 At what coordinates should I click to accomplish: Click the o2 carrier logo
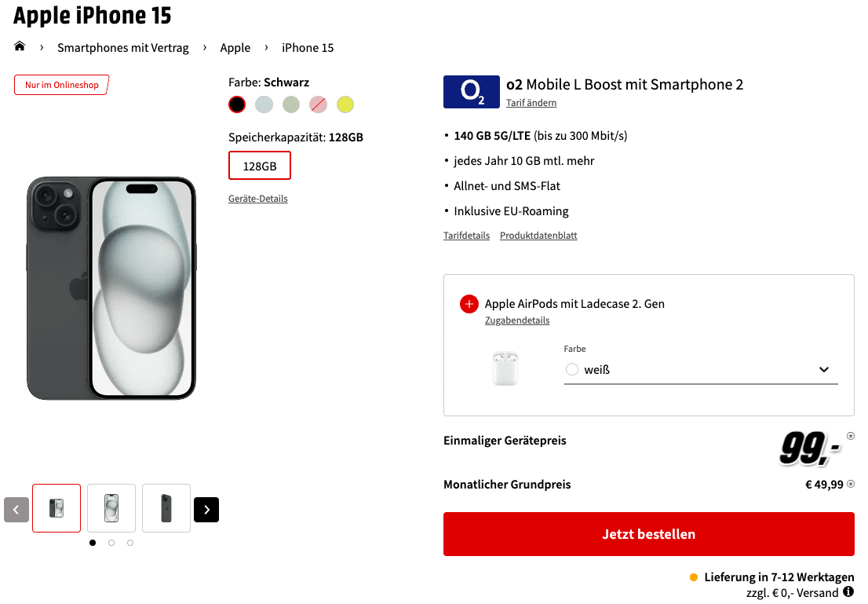[x=471, y=91]
